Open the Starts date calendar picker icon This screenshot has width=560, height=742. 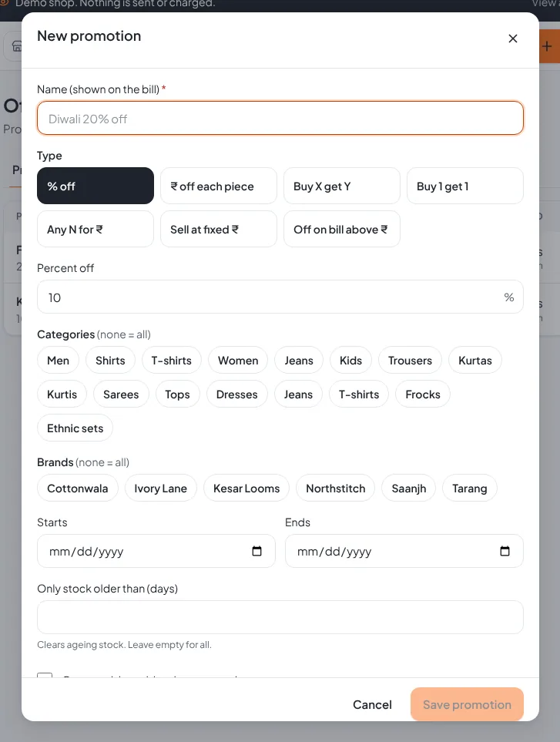point(257,551)
